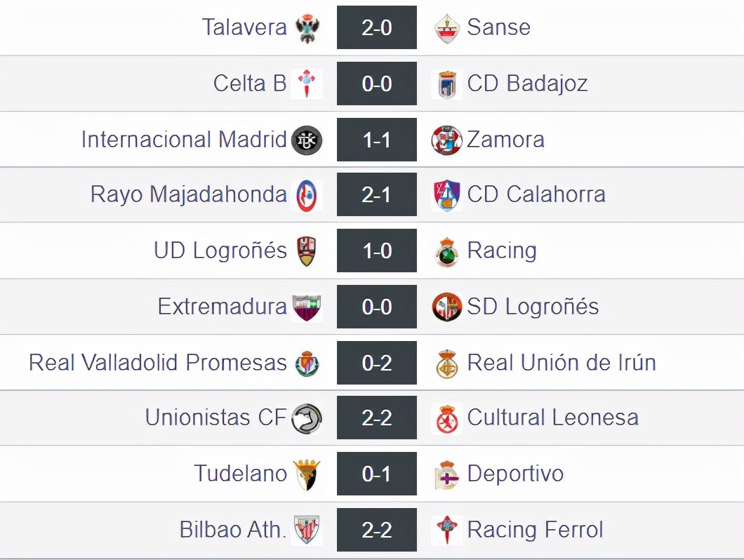Click the CD Calahorra crest
The image size is (744, 560).
tap(447, 195)
